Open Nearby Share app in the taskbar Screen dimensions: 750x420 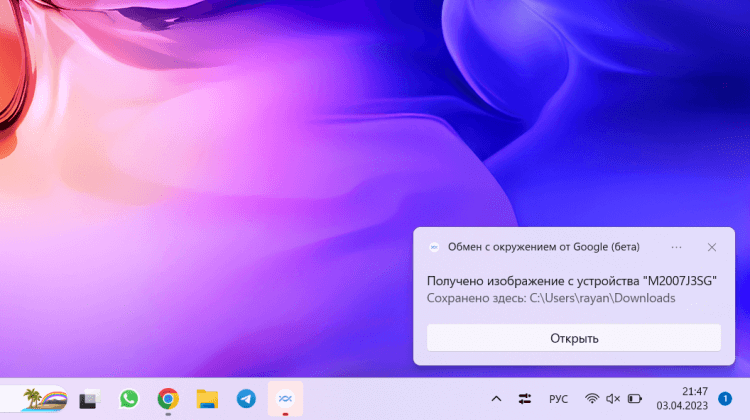pos(286,398)
